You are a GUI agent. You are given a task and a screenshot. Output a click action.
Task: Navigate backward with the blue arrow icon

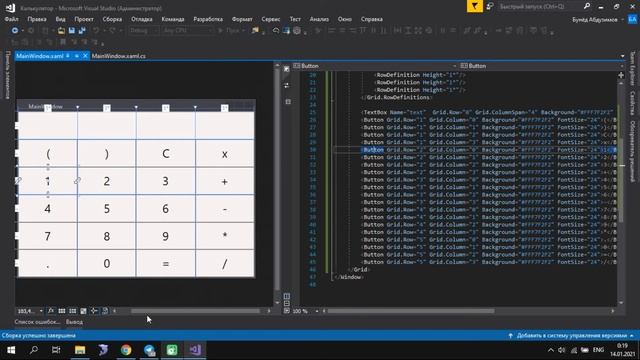(x=15, y=31)
